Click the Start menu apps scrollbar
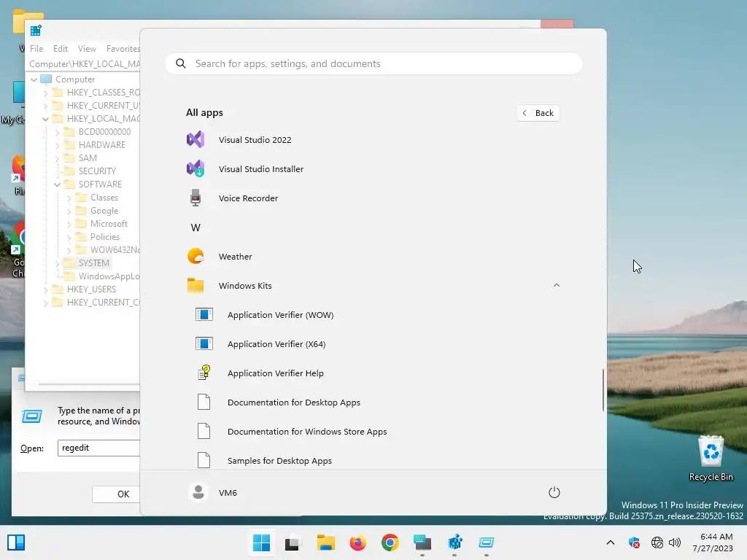 (x=603, y=389)
